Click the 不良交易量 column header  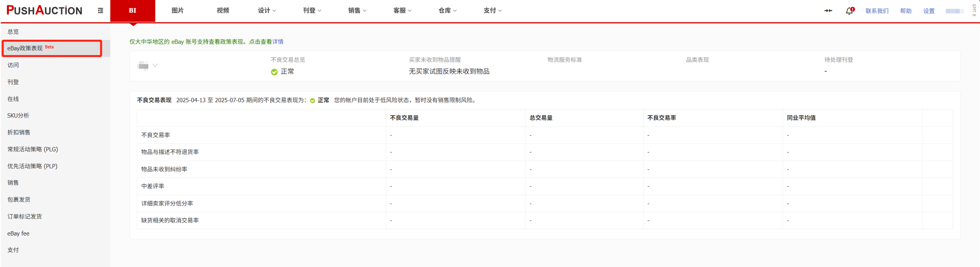click(404, 118)
